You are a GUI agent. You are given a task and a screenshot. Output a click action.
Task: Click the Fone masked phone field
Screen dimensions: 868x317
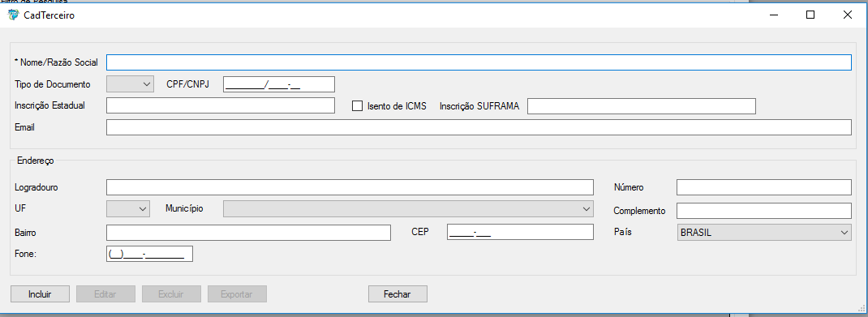pos(149,254)
